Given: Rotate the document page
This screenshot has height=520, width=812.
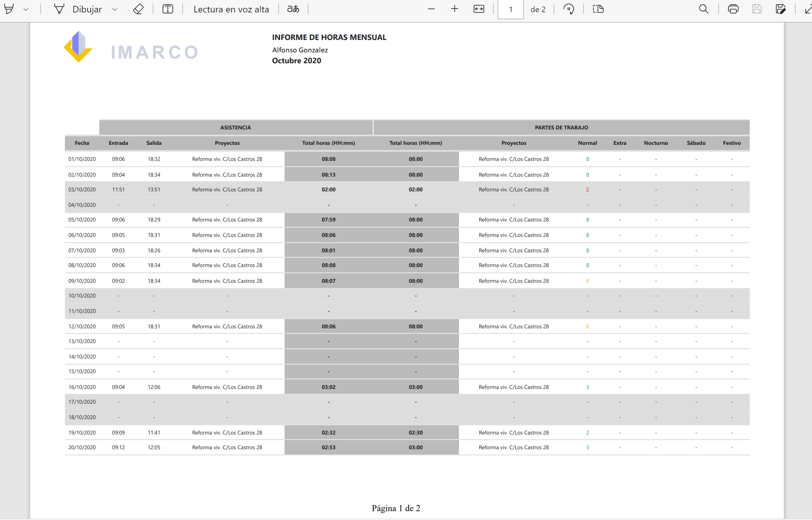Looking at the screenshot, I should [569, 9].
